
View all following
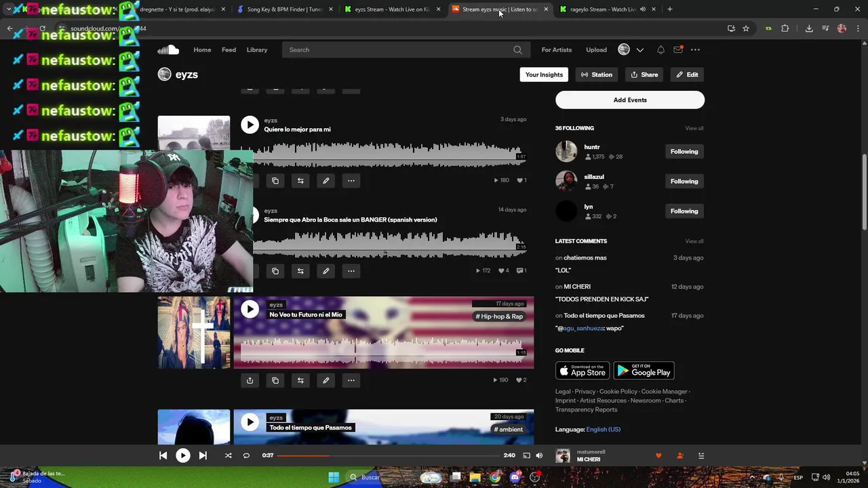(694, 128)
